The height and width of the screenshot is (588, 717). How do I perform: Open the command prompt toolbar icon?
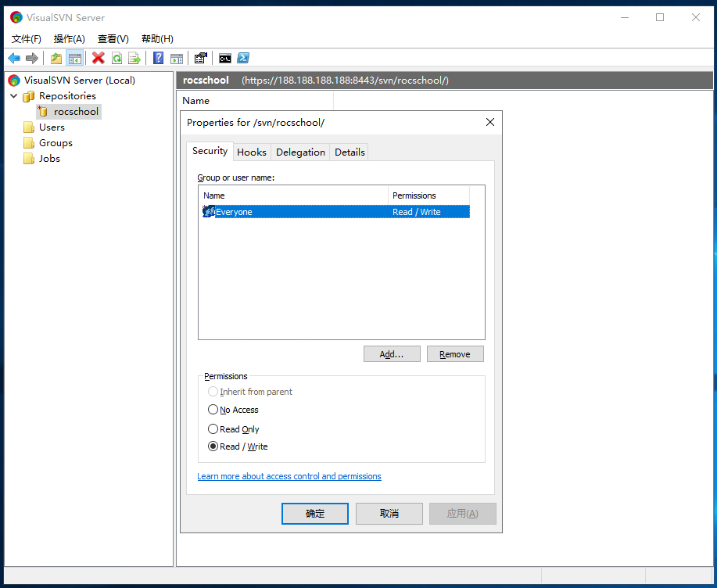tap(225, 58)
